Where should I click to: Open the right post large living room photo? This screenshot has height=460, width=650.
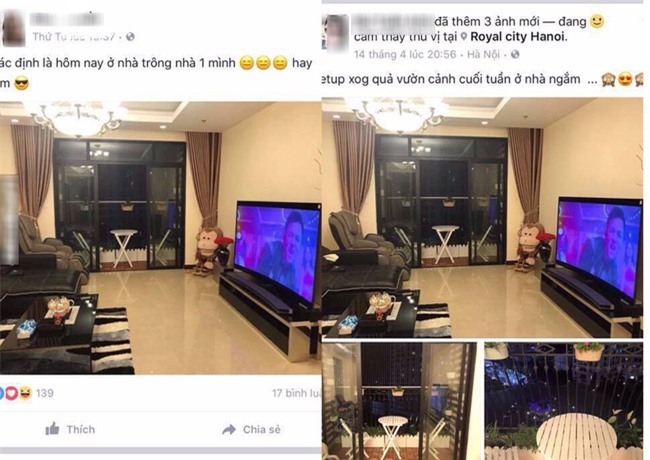pyautogui.click(x=483, y=218)
